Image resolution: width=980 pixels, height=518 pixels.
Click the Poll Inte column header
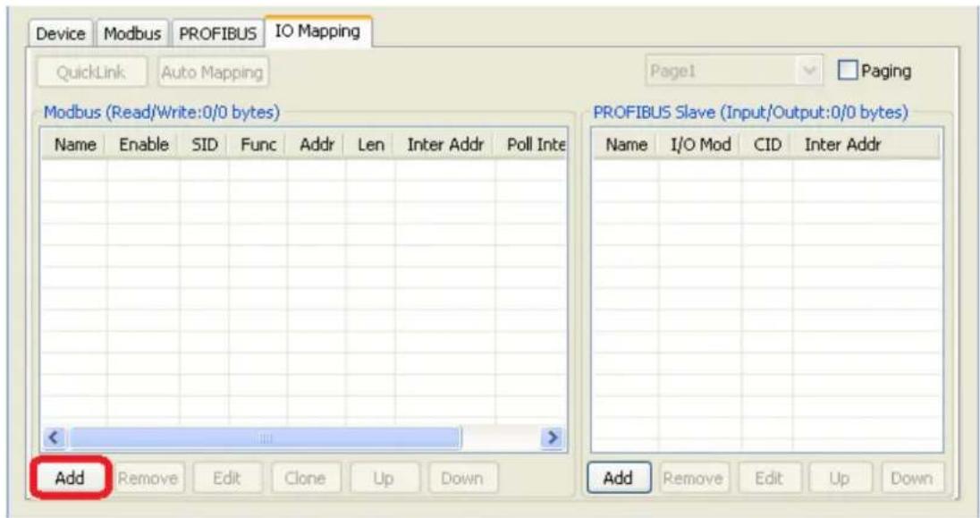pyautogui.click(x=531, y=145)
